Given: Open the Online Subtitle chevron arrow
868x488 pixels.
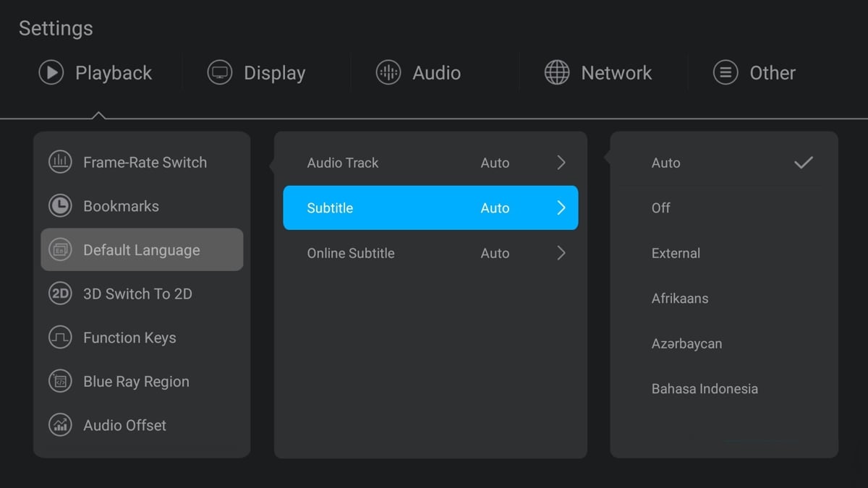Looking at the screenshot, I should (561, 253).
